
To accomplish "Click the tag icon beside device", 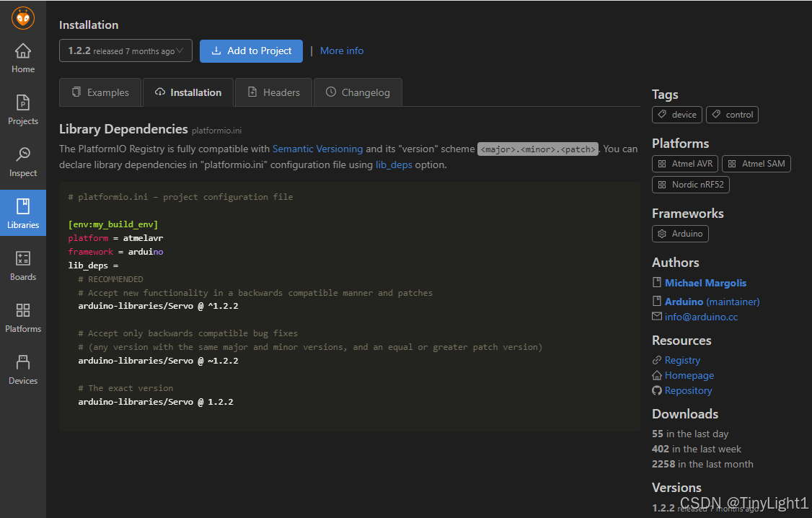I will tap(662, 114).
